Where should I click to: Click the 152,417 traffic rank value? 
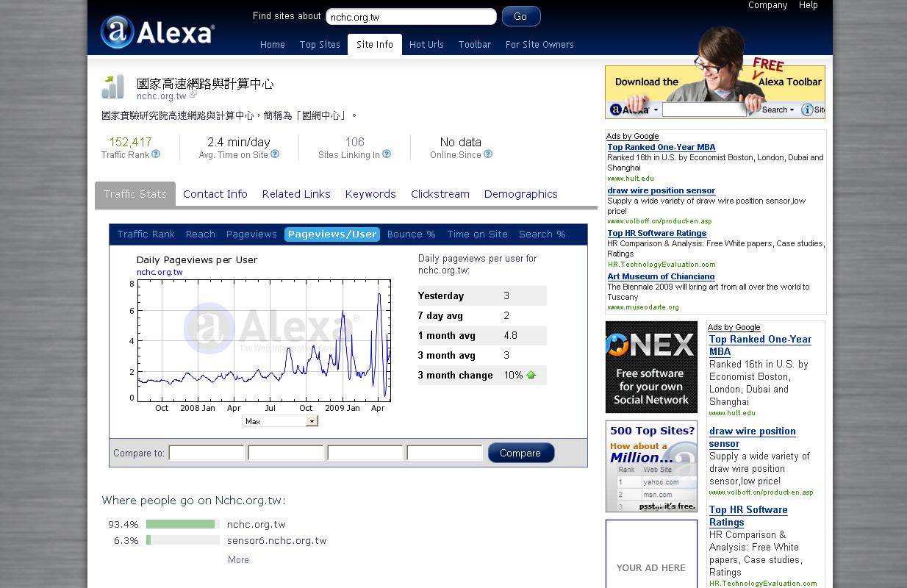click(130, 142)
